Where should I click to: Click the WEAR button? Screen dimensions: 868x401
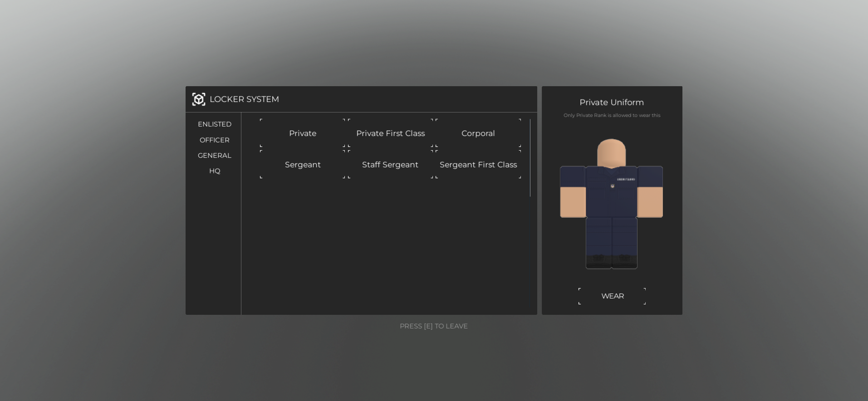tap(612, 296)
